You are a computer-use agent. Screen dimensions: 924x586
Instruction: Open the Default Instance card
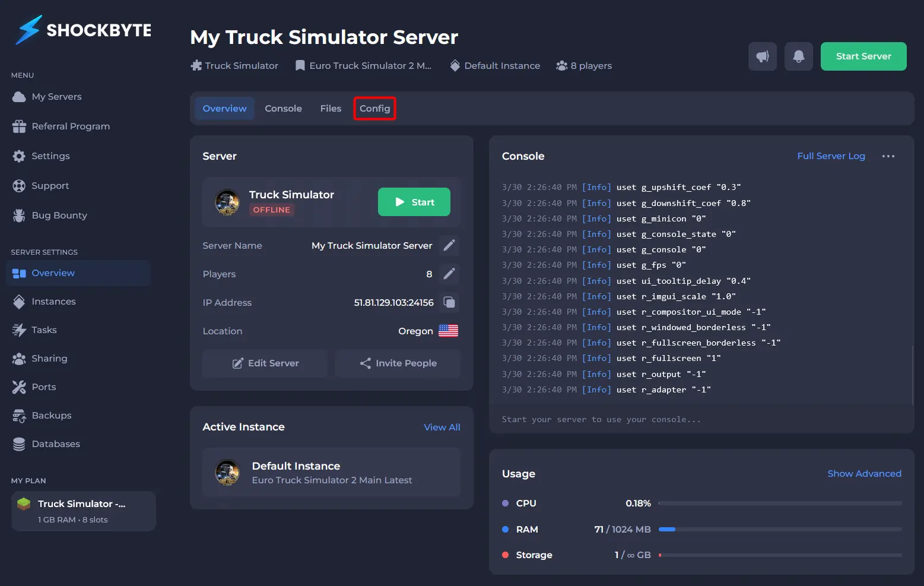pyautogui.click(x=331, y=473)
